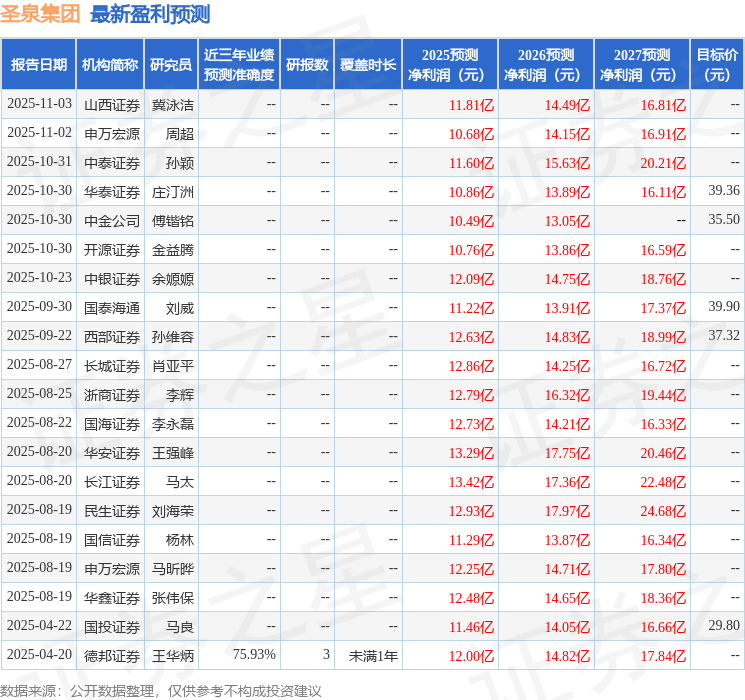The height and width of the screenshot is (700, 745).
Task: Select the 浙商证券 institution cell
Action: point(112,395)
